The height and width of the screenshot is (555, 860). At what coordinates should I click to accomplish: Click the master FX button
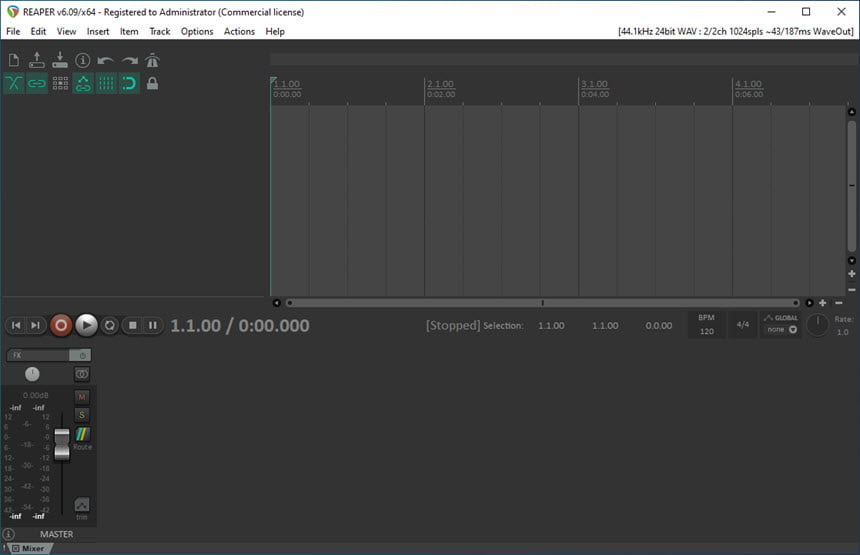coord(38,355)
